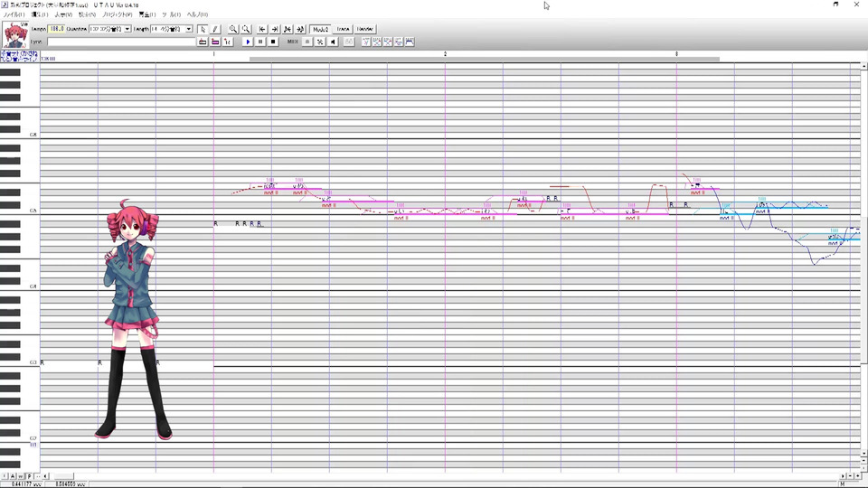Click the Pause playback button
This screenshot has width=868, height=488.
[x=260, y=42]
